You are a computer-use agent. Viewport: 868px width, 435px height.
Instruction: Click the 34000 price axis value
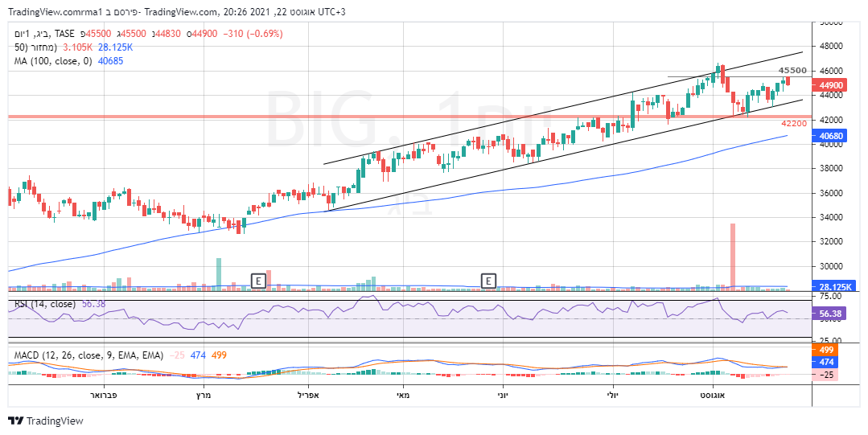[830, 217]
